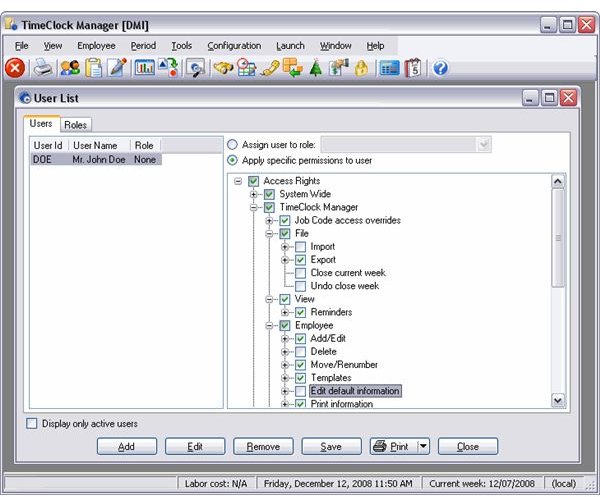Open the Print button dropdown arrow
The height and width of the screenshot is (497, 600).
(x=423, y=446)
